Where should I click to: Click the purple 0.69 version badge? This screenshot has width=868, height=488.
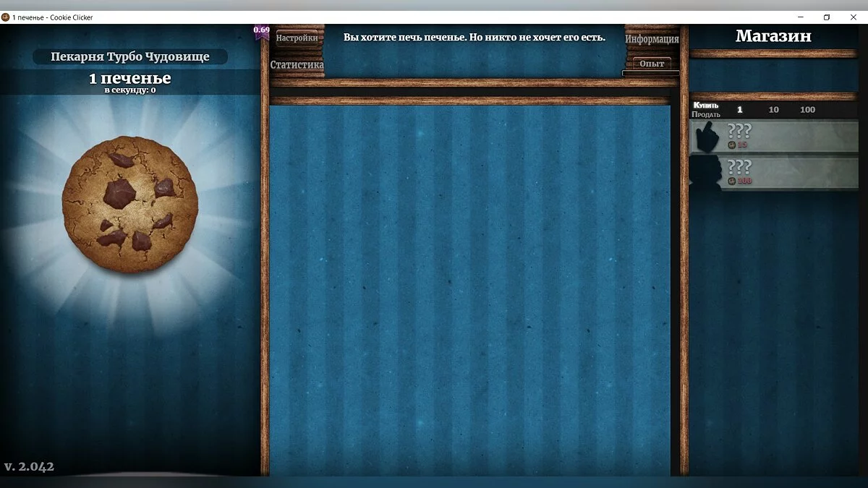261,33
